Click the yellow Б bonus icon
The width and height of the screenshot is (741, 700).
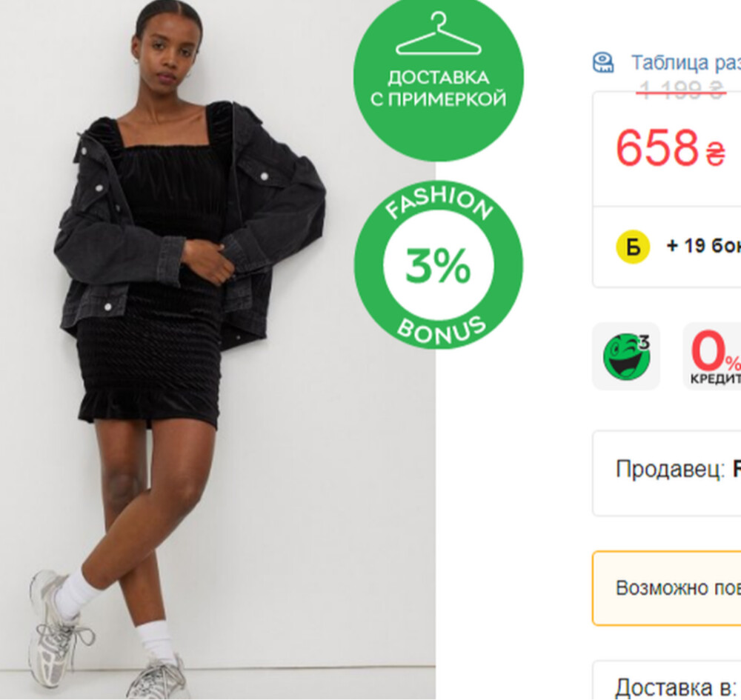coord(633,247)
